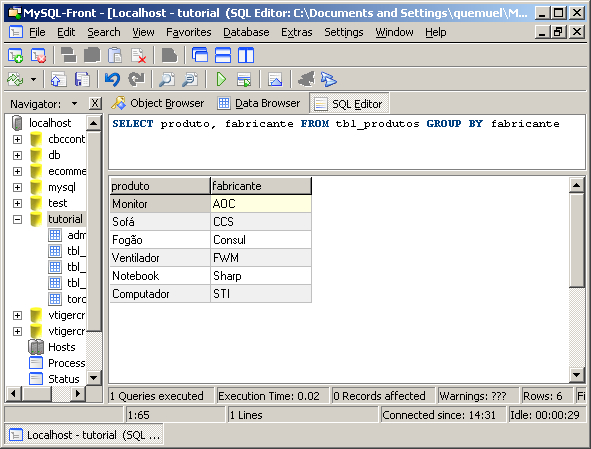The width and height of the screenshot is (591, 449).
Task: Expand the test database node
Action: point(17,204)
